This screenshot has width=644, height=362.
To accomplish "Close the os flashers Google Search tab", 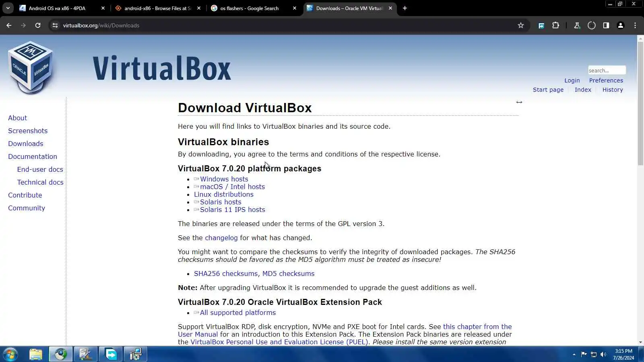I will (x=295, y=8).
